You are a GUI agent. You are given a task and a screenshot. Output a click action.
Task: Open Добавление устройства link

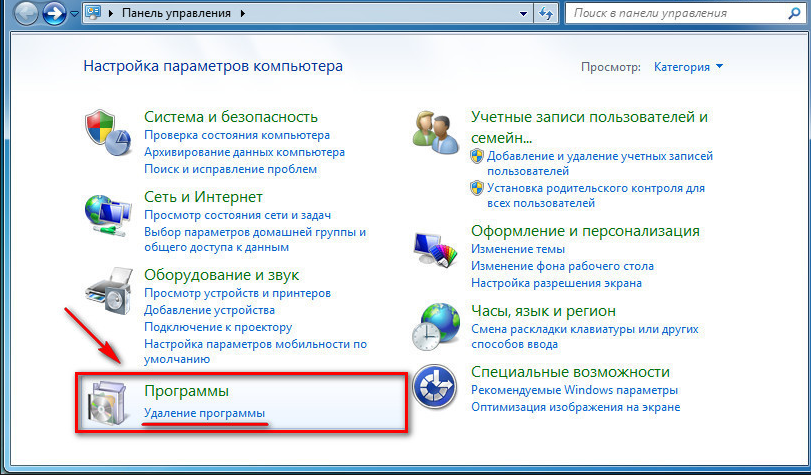pos(209,310)
